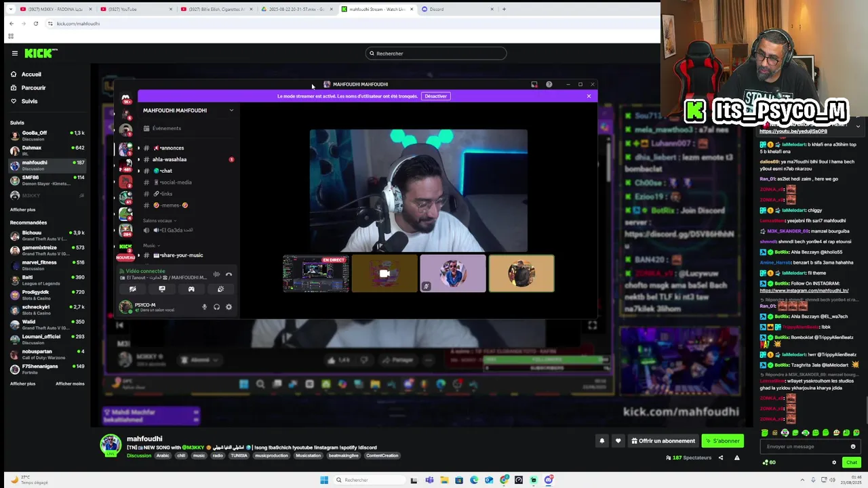Open Dahmax followed channel
This screenshot has height=488, width=868.
click(x=47, y=150)
